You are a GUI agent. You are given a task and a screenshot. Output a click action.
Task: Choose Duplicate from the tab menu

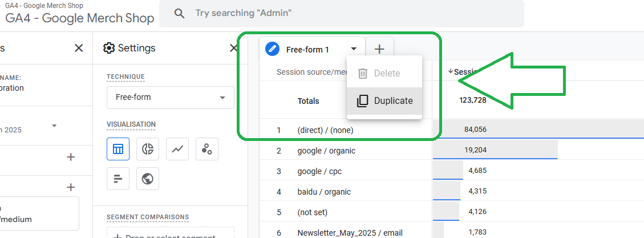pyautogui.click(x=384, y=100)
